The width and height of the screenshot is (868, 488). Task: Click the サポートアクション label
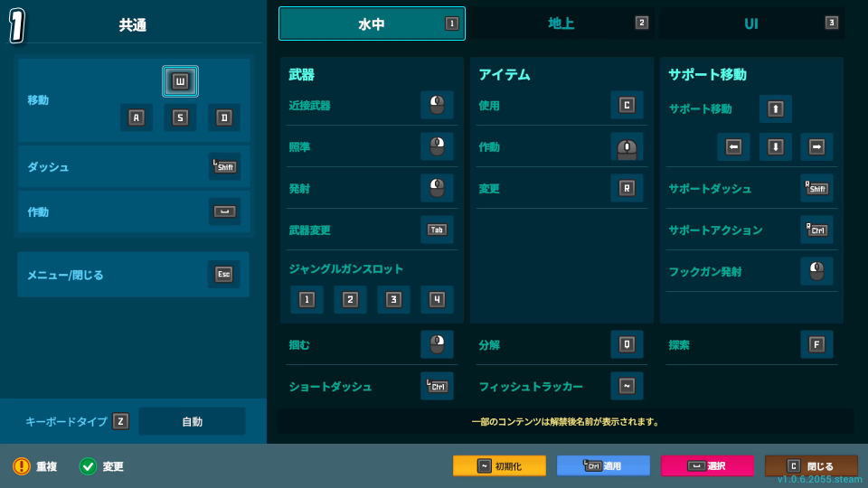[x=715, y=230]
